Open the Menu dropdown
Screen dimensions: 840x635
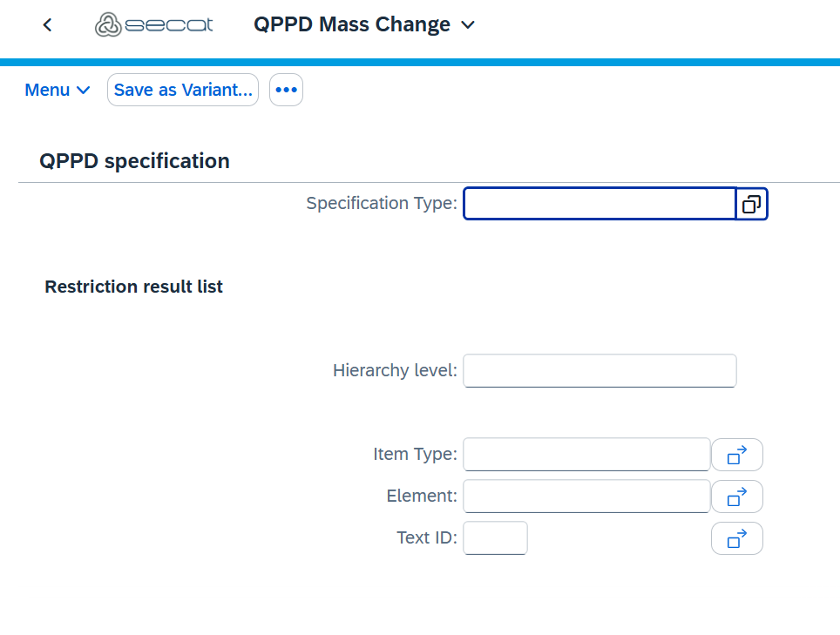click(x=58, y=90)
